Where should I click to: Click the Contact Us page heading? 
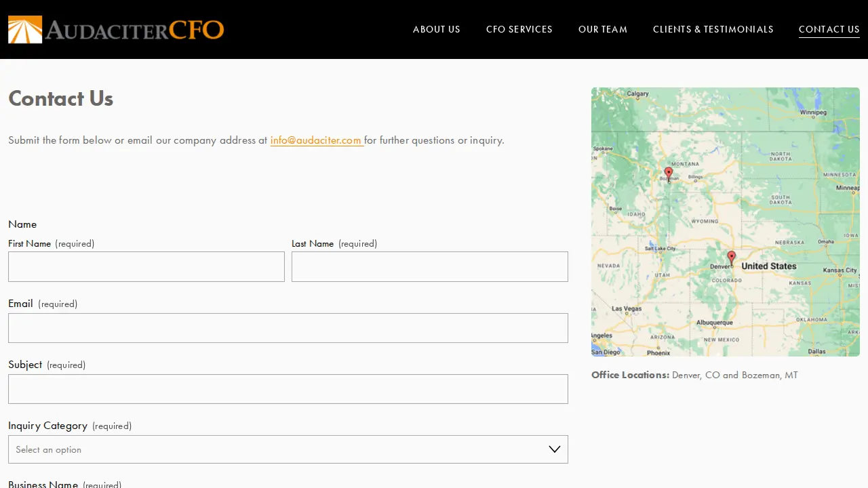(x=60, y=98)
